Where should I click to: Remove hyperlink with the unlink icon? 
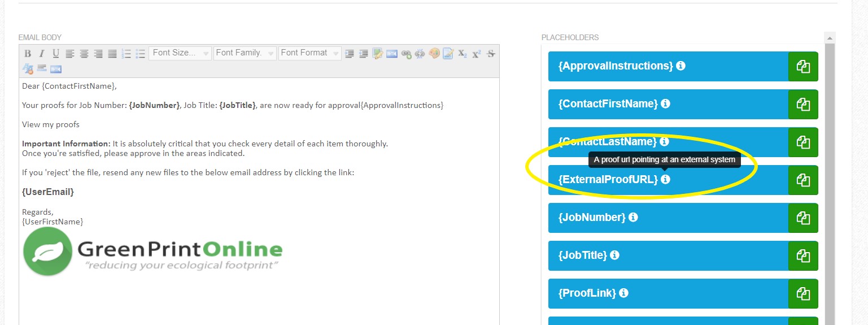(420, 54)
